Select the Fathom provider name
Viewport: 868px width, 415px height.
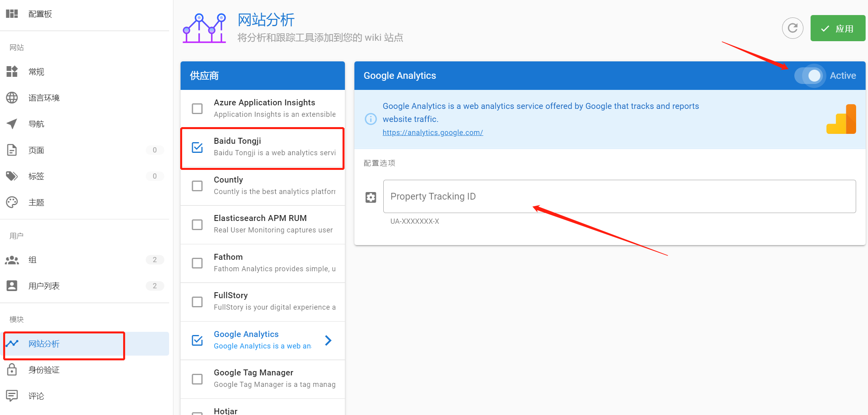pos(228,257)
